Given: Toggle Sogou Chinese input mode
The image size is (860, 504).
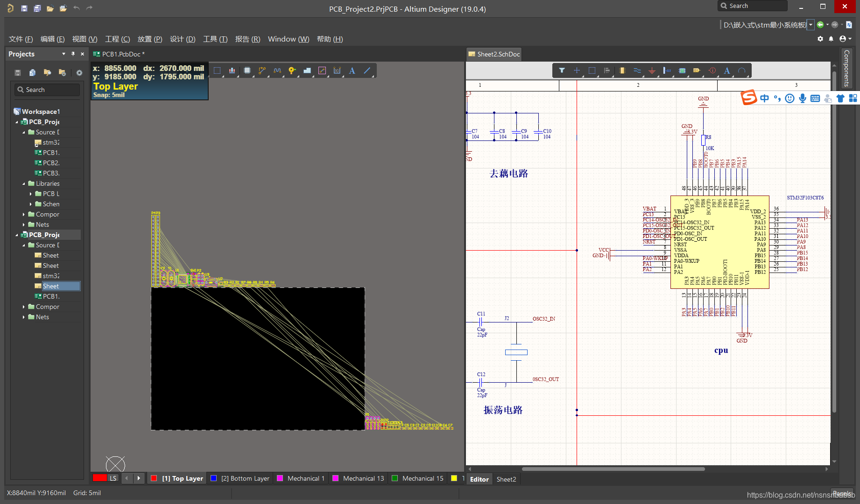Looking at the screenshot, I should [764, 98].
